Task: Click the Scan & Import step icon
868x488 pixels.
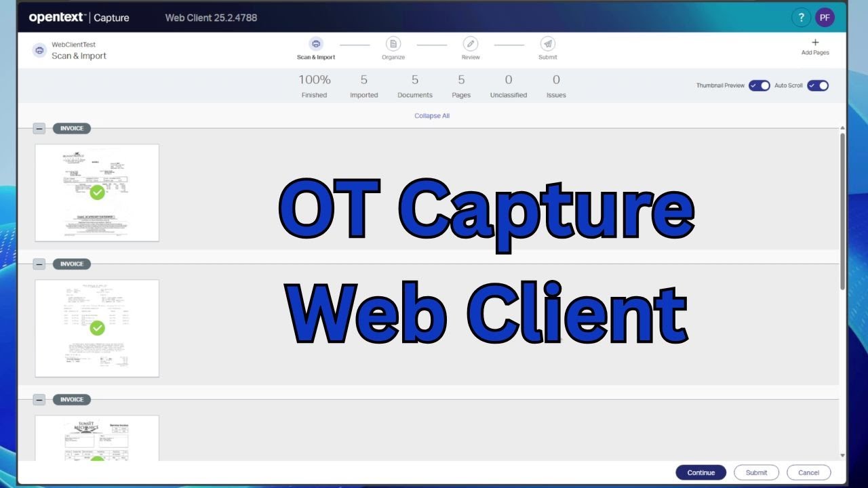Action: click(316, 43)
